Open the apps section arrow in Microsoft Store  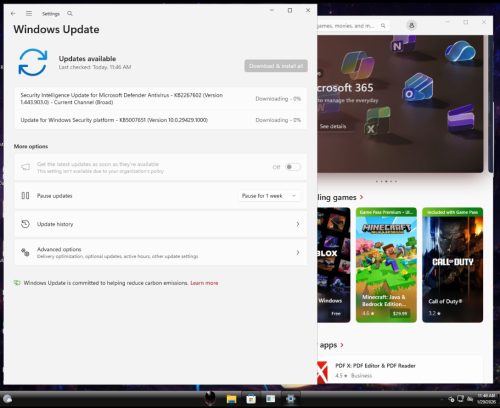(x=342, y=345)
